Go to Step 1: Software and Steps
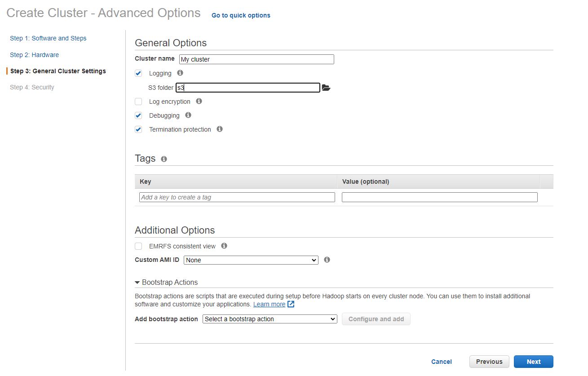 point(48,38)
